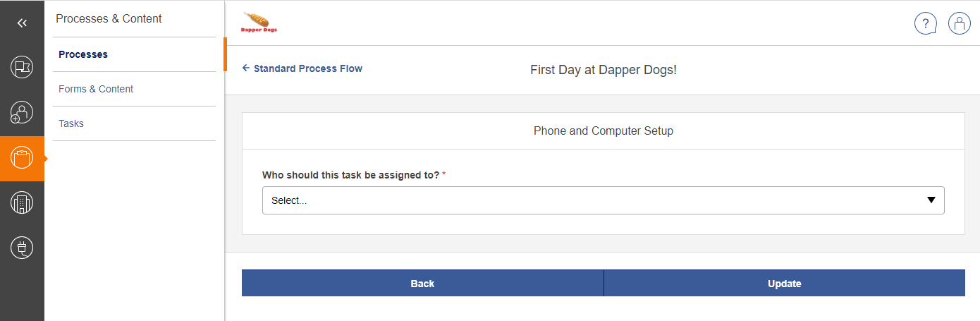
Task: Click the Processes & Content panel header
Action: 109,19
